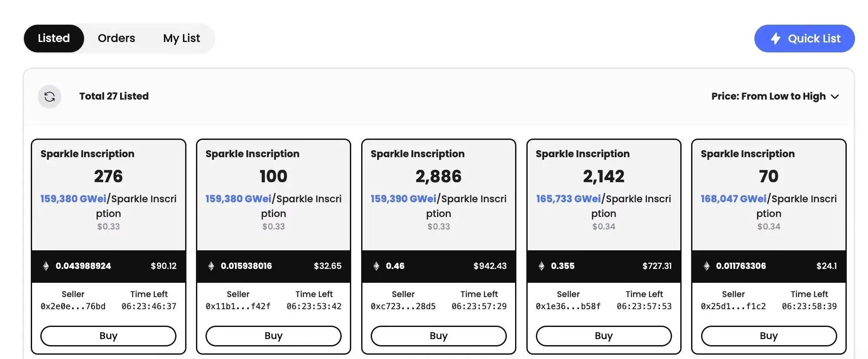
Task: Buy the 70 Sparkle Inscription listing
Action: tap(769, 336)
